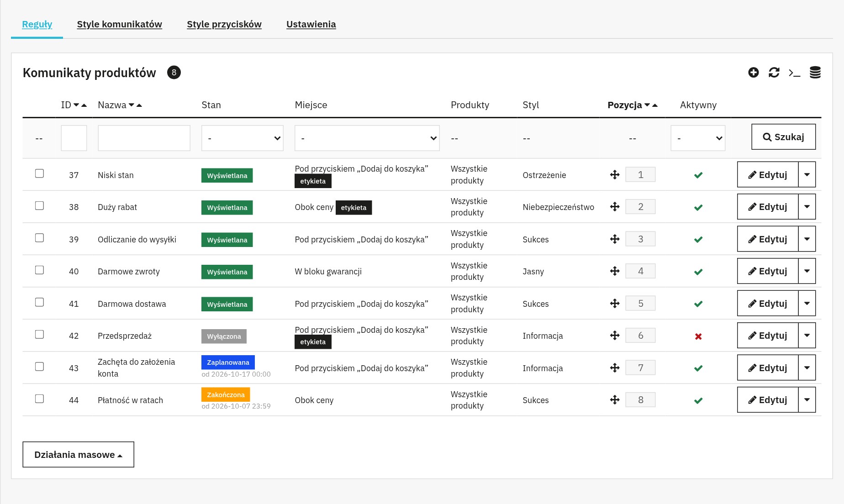Open the Działania masowe bulk actions menu
Image resolution: width=844 pixels, height=504 pixels.
coord(79,455)
